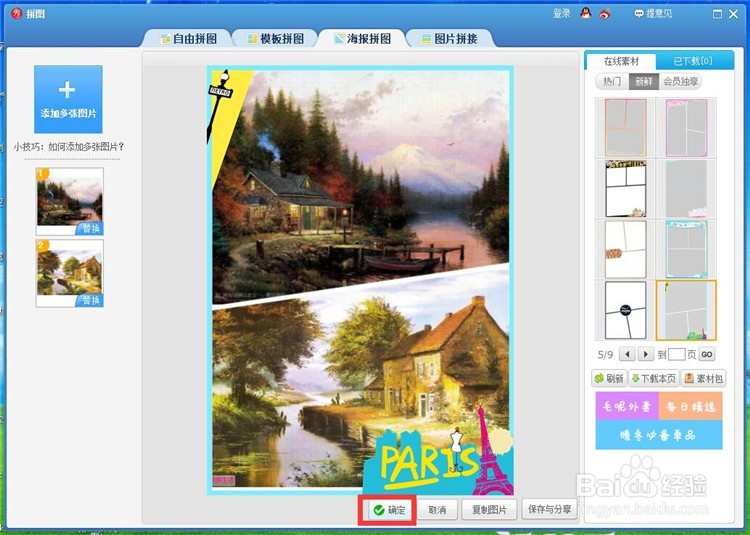Screen dimensions: 750x535
Task: Click the 取消 cancel button
Action: tap(437, 510)
